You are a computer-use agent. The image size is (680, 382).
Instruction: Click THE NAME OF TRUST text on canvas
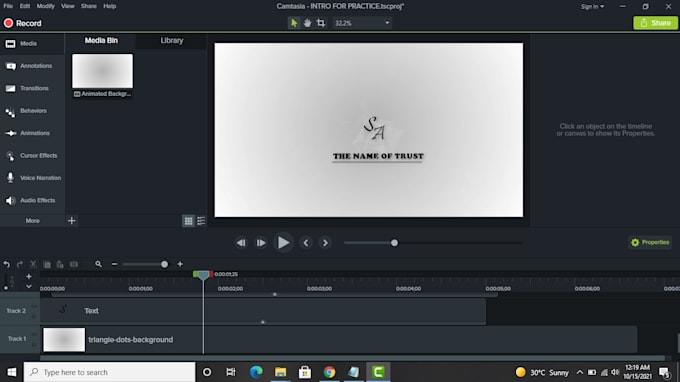tap(378, 156)
